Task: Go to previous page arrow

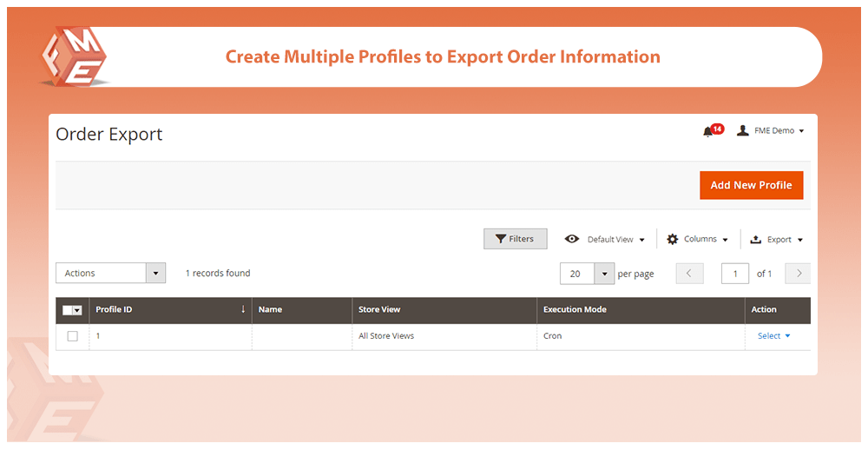Action: pos(689,274)
